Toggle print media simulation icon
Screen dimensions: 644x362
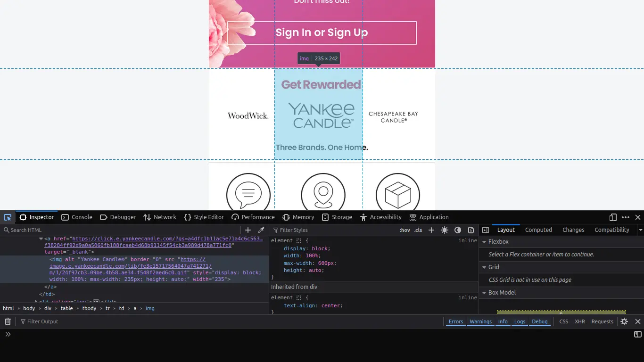tap(471, 230)
